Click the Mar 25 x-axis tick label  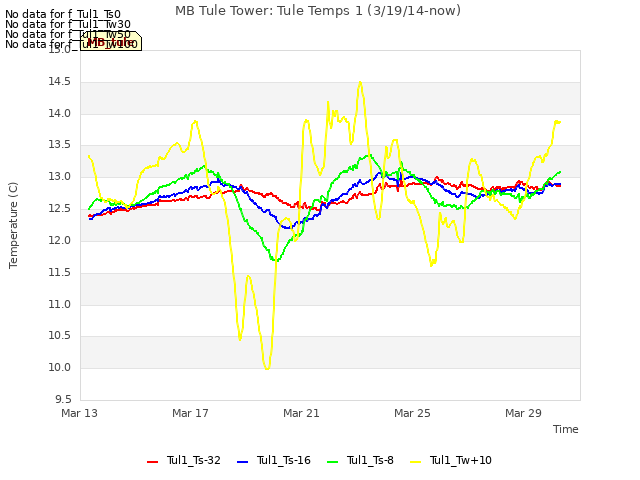coord(412,413)
